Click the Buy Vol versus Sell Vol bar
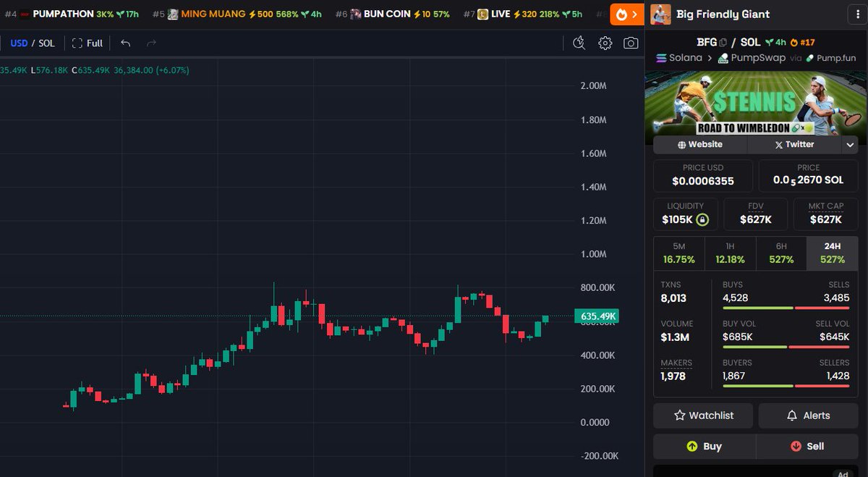 coord(786,347)
